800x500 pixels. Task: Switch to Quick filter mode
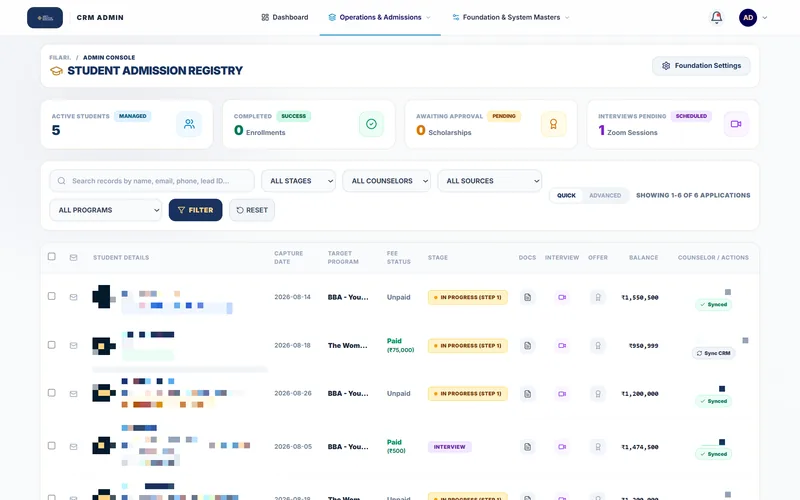click(566, 195)
